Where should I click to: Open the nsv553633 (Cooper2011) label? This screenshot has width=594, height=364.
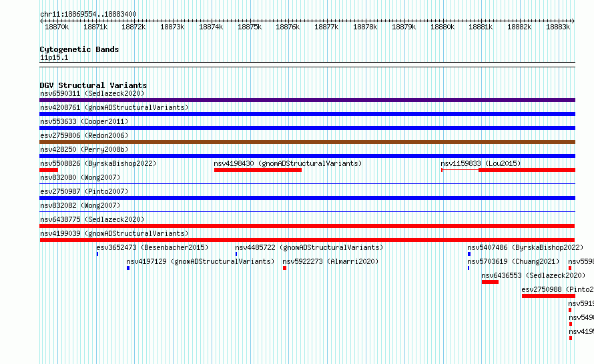point(84,121)
